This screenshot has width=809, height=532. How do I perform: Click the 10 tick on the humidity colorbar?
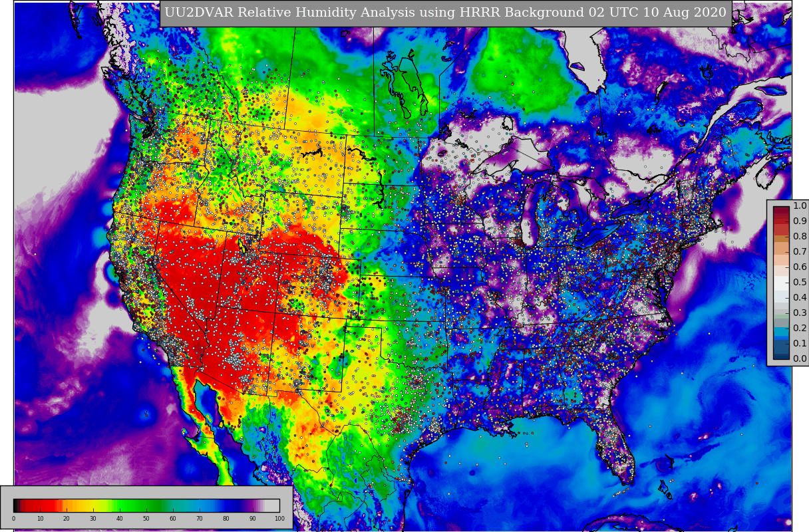coord(40,519)
